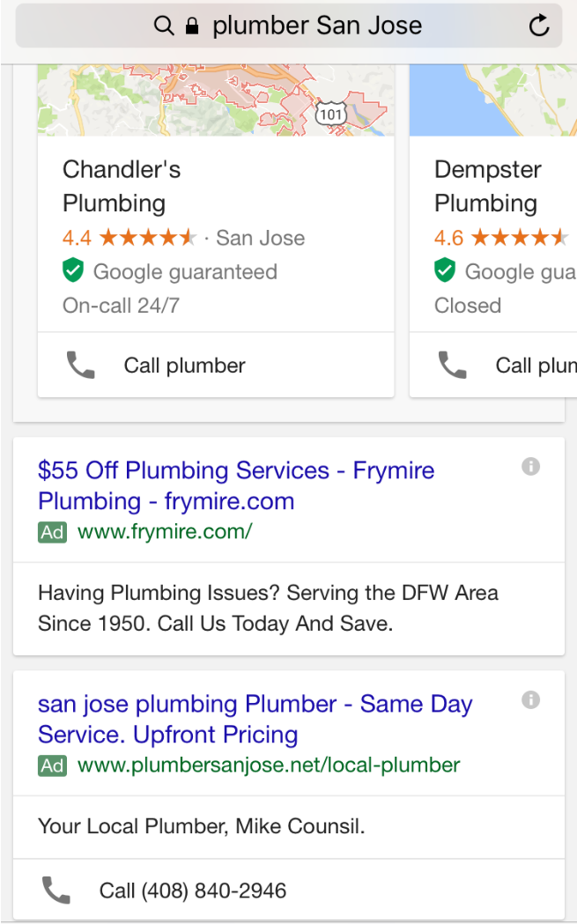Tap phone icon on Dempster Plumbing card
Image resolution: width=577 pixels, height=924 pixels.
coord(453,365)
